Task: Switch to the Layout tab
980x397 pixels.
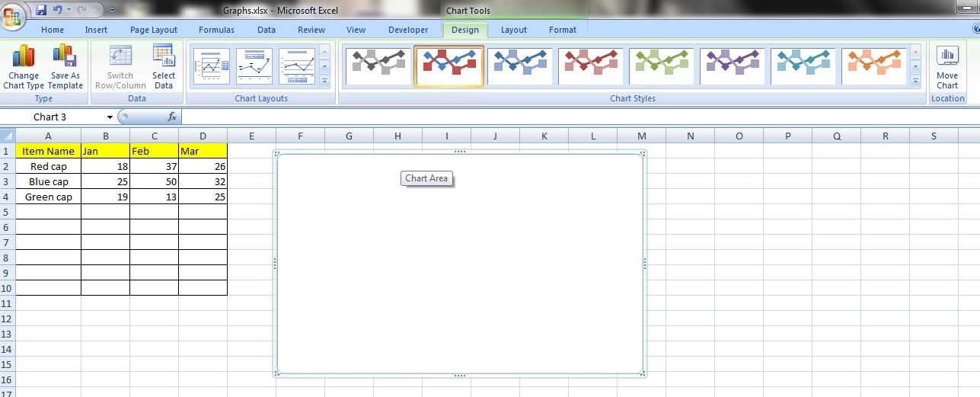Action: (x=513, y=30)
